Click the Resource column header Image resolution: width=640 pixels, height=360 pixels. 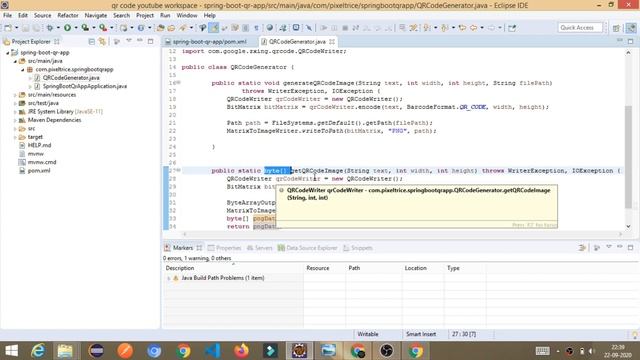(324, 268)
